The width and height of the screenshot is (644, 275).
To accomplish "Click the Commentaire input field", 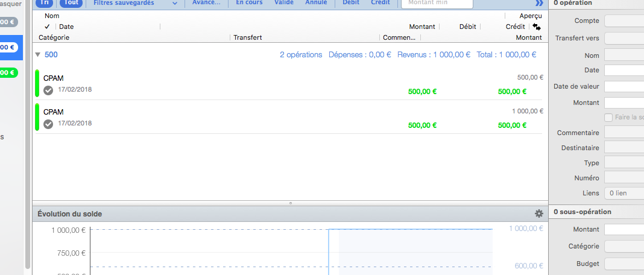I will [624, 132].
